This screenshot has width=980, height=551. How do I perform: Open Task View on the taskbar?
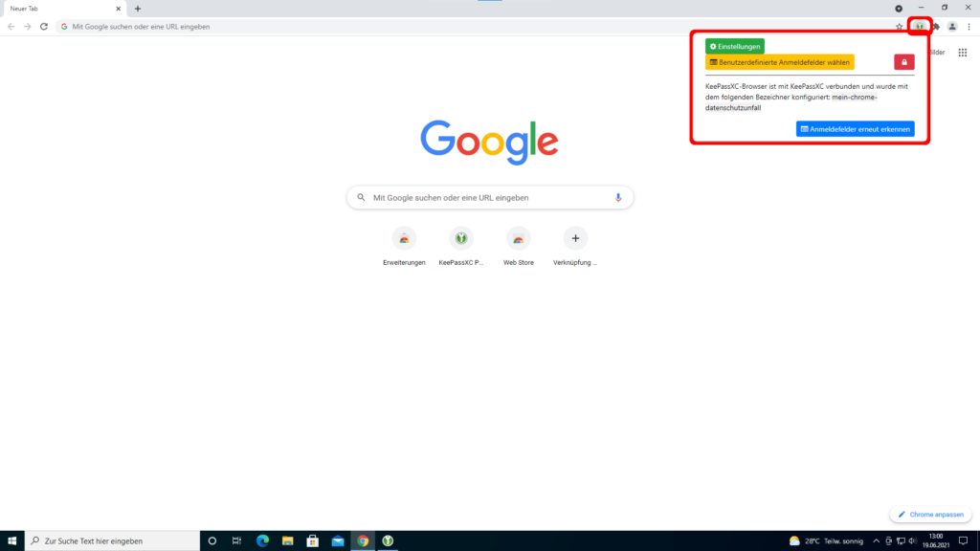click(x=237, y=541)
